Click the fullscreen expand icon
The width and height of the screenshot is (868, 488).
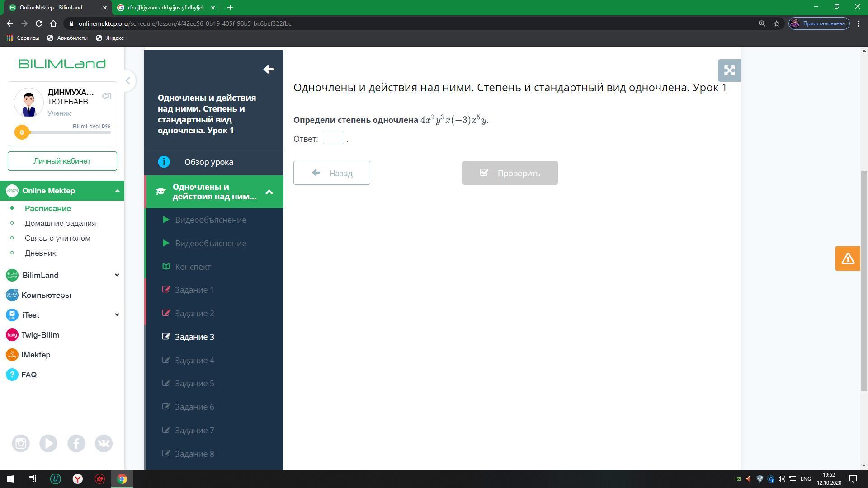tap(729, 70)
